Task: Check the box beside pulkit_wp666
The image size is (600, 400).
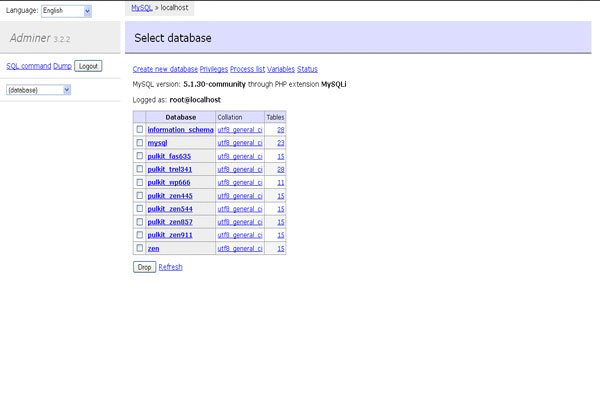Action: [139, 182]
